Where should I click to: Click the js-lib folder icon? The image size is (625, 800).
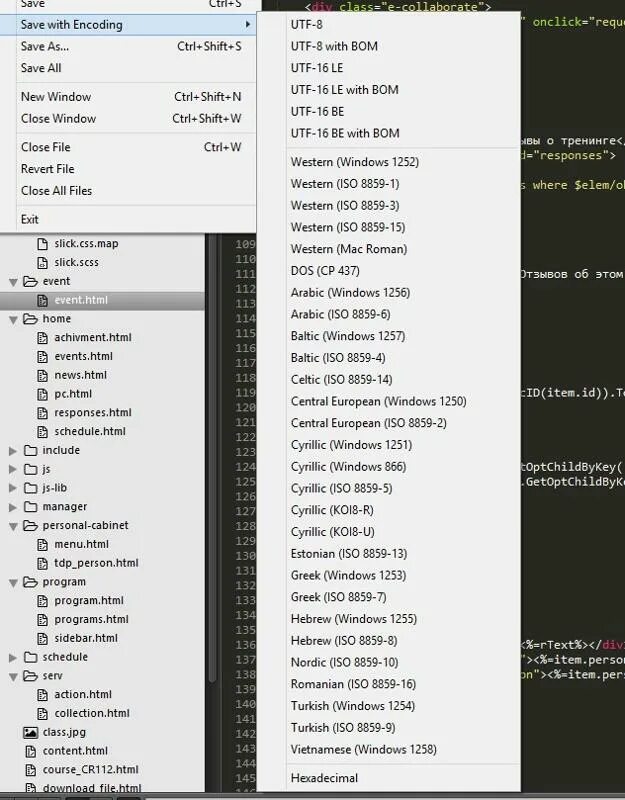(x=31, y=488)
